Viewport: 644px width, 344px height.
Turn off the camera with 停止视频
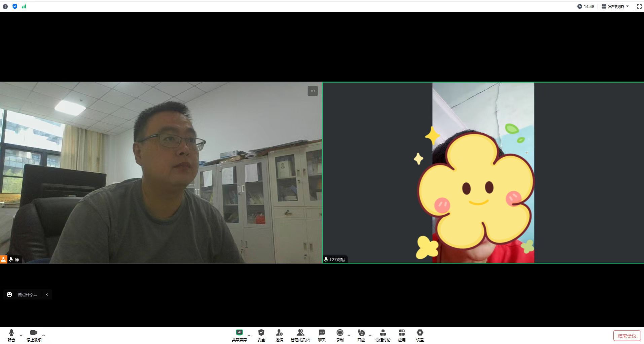pos(34,335)
